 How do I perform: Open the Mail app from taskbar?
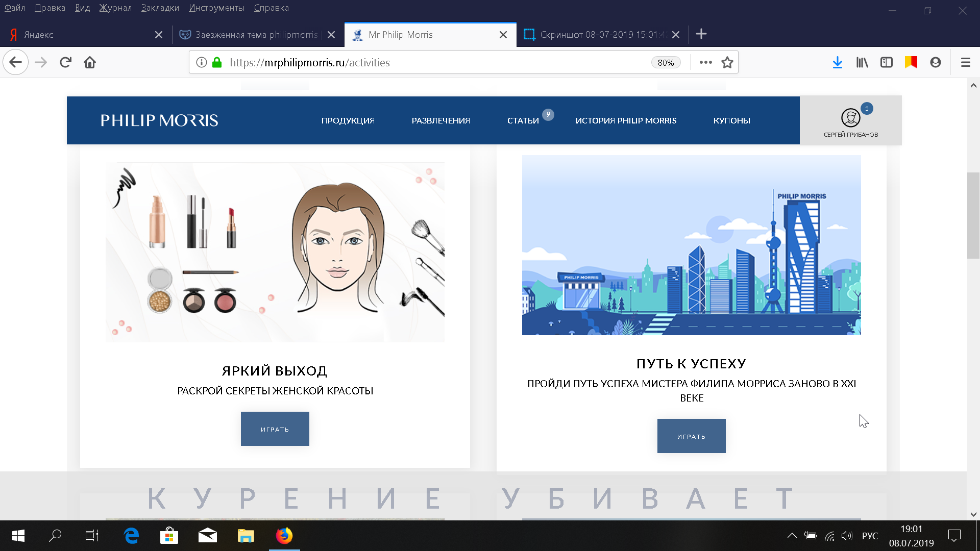(x=207, y=536)
